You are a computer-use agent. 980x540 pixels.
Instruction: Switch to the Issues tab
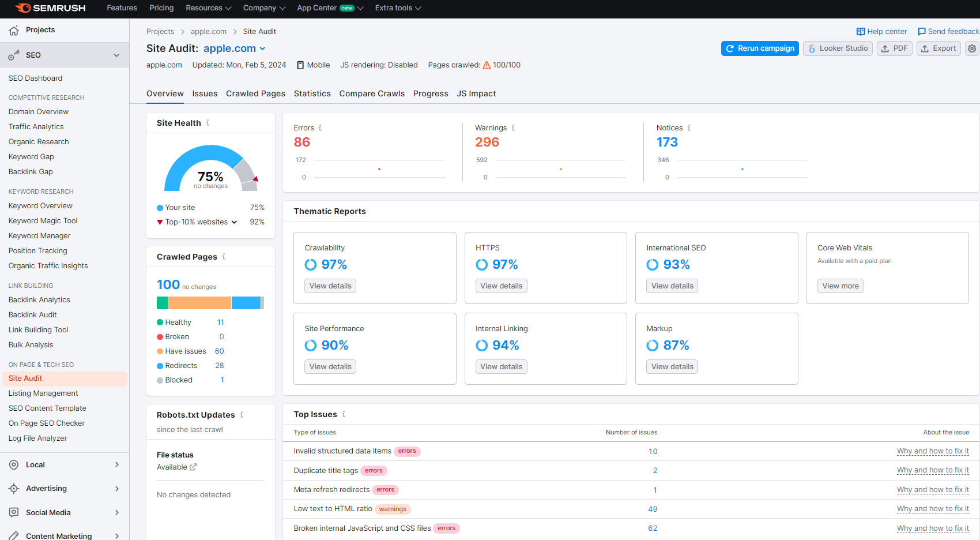pyautogui.click(x=205, y=94)
